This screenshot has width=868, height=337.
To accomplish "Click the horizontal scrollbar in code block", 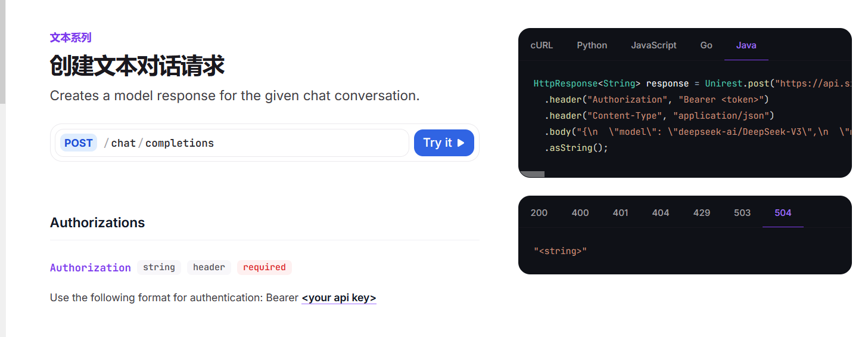I will click(532, 174).
